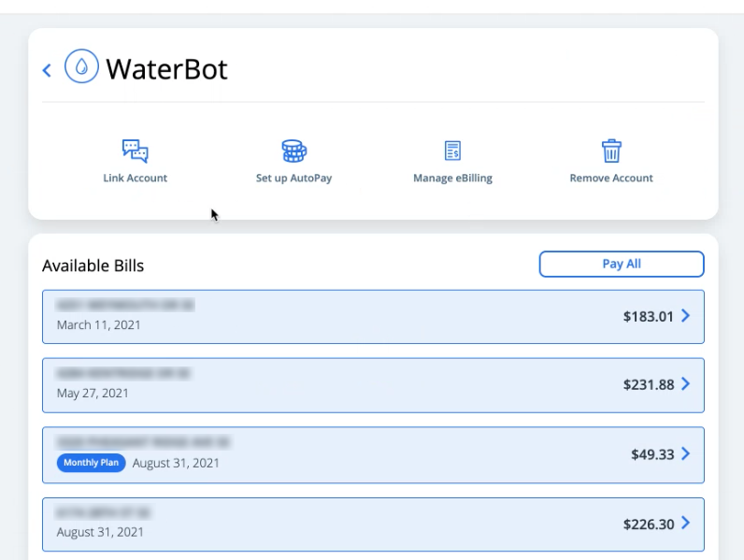Screen dimensions: 744x560
Task: Expand the $231.88 bill chevron
Action: click(686, 384)
